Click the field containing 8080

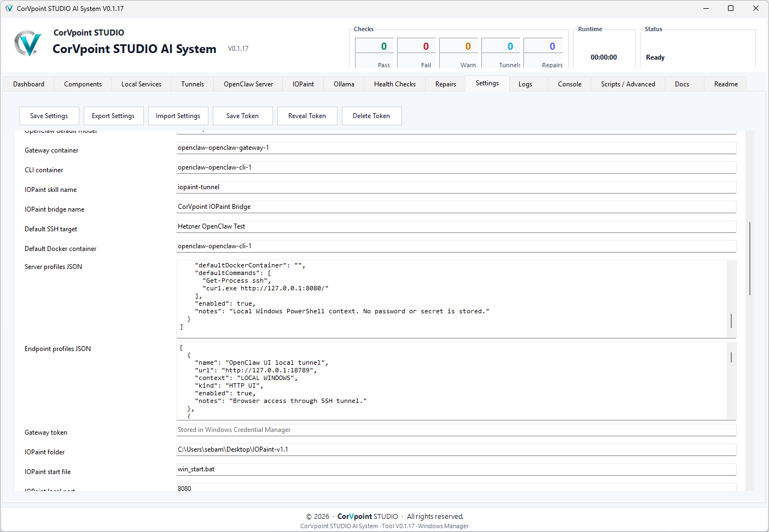coord(456,488)
